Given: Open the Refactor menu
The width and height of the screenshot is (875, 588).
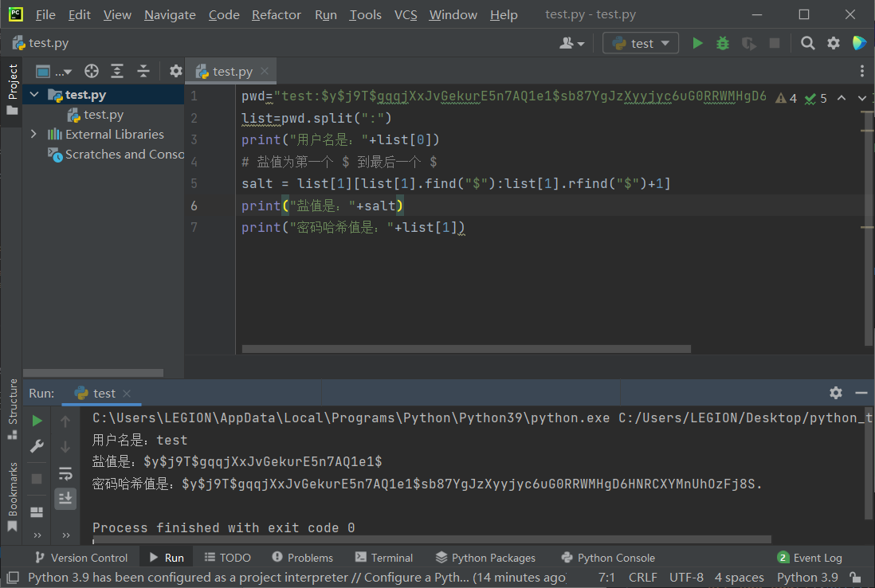Looking at the screenshot, I should (277, 15).
